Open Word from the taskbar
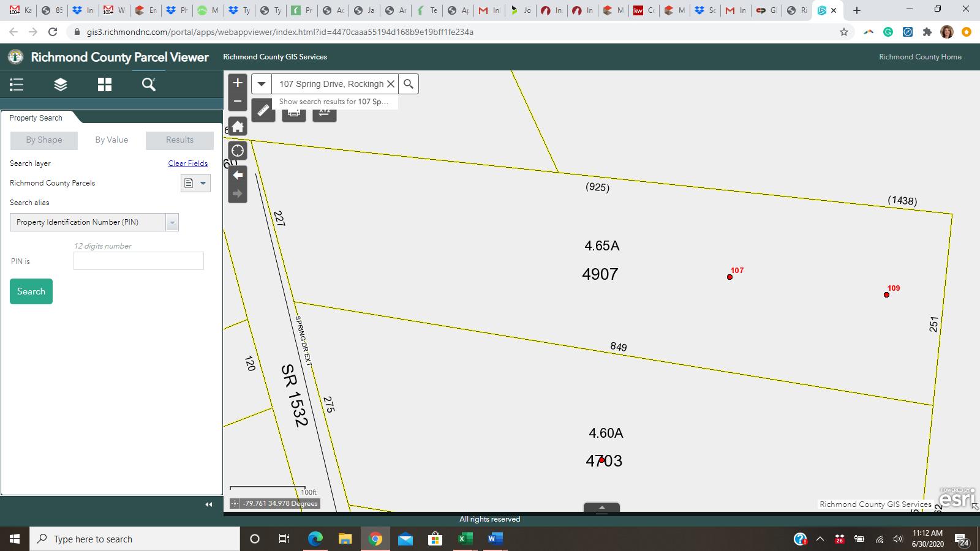The width and height of the screenshot is (980, 551). pos(495,539)
